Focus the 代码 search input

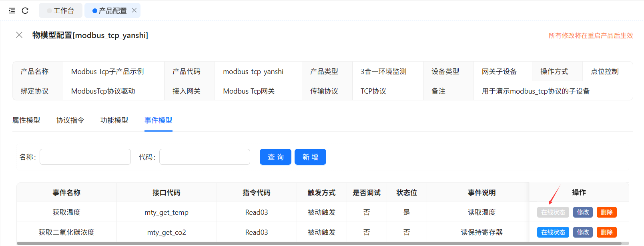(x=205, y=157)
